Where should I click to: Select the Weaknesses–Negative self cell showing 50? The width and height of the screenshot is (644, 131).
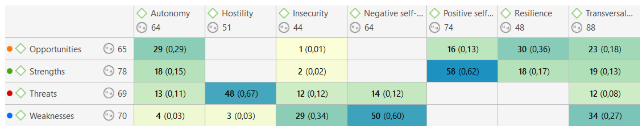pos(387,116)
